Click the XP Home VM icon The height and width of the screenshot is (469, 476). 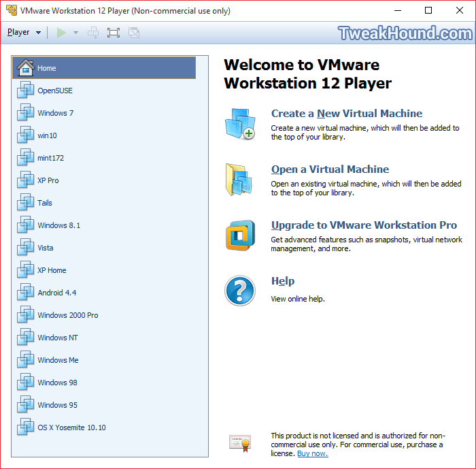click(x=26, y=270)
